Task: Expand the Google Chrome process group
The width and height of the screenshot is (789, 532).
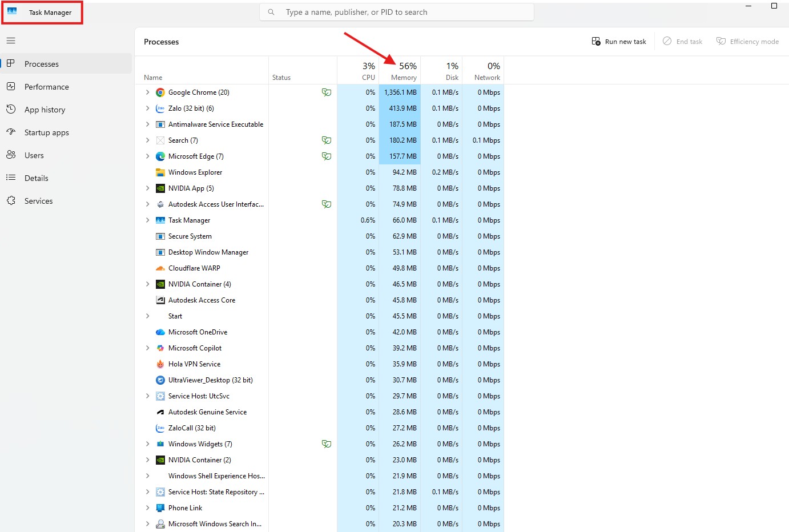Action: [147, 92]
